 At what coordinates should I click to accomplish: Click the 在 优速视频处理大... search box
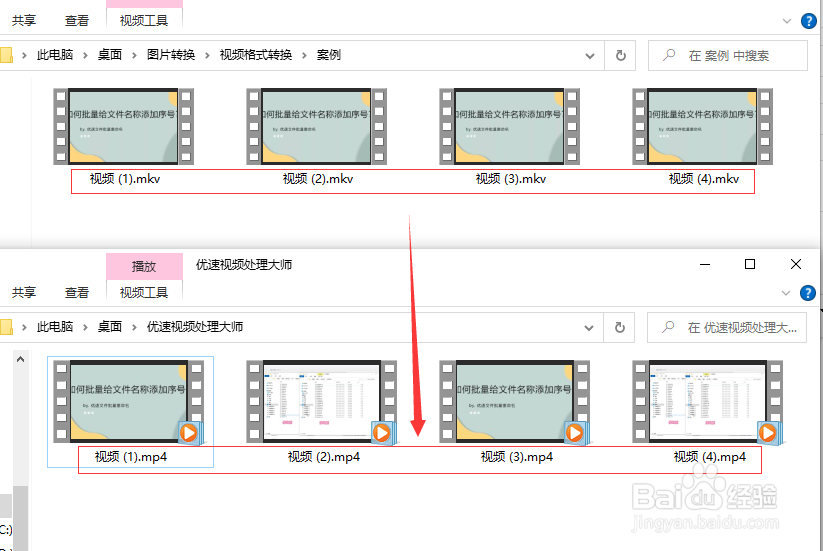[x=727, y=327]
